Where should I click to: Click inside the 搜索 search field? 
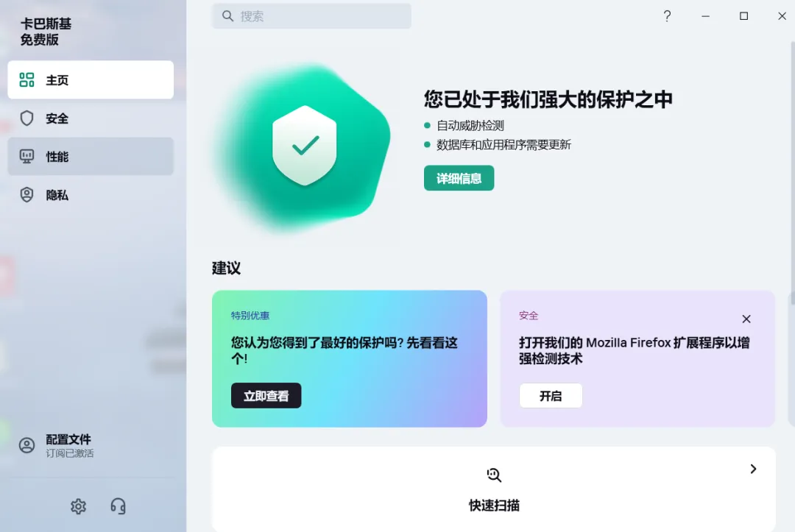pos(312,16)
